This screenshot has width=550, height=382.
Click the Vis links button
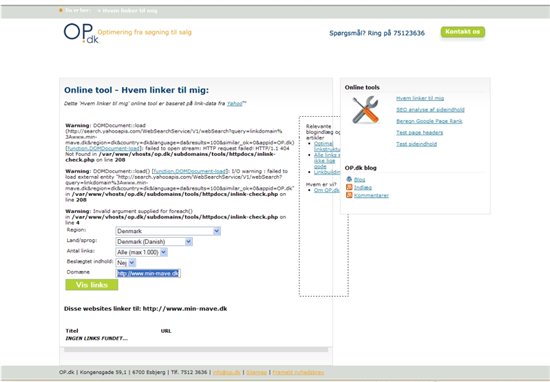[x=92, y=285]
